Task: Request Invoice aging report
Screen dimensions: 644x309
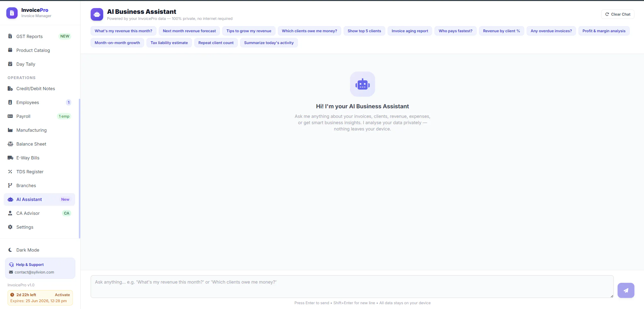Action: point(410,31)
